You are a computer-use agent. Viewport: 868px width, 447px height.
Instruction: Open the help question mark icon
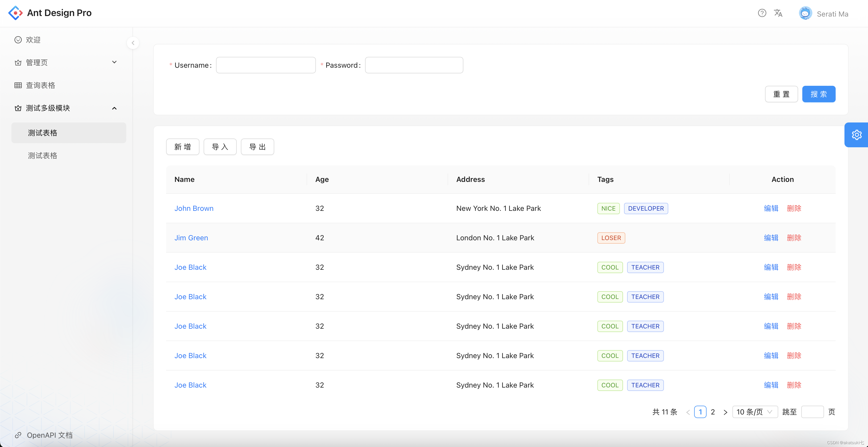coord(762,13)
